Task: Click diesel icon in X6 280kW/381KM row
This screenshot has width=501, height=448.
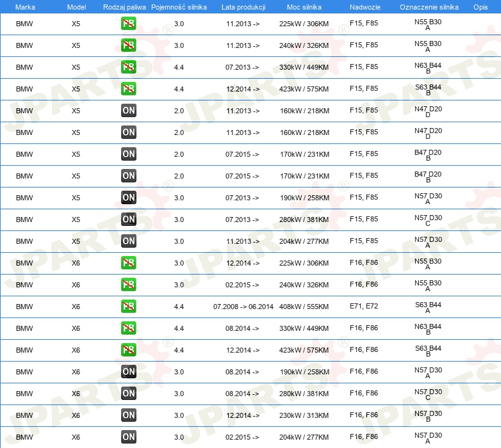Action: pyautogui.click(x=129, y=394)
